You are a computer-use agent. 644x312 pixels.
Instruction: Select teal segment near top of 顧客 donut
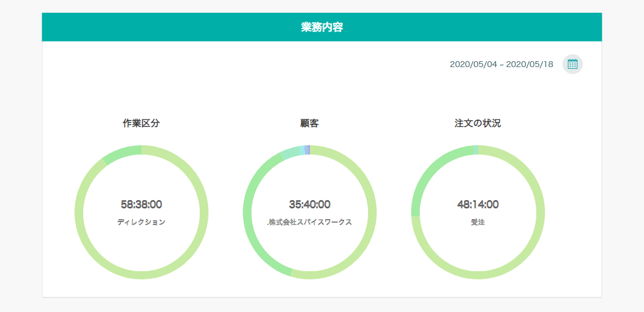click(x=291, y=152)
